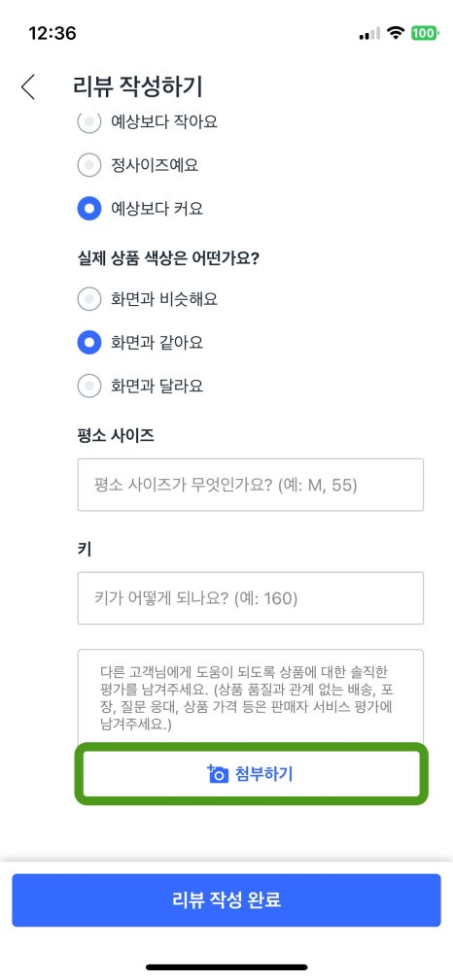Go back using the left arrow icon
453x980 pixels.
pos(28,86)
